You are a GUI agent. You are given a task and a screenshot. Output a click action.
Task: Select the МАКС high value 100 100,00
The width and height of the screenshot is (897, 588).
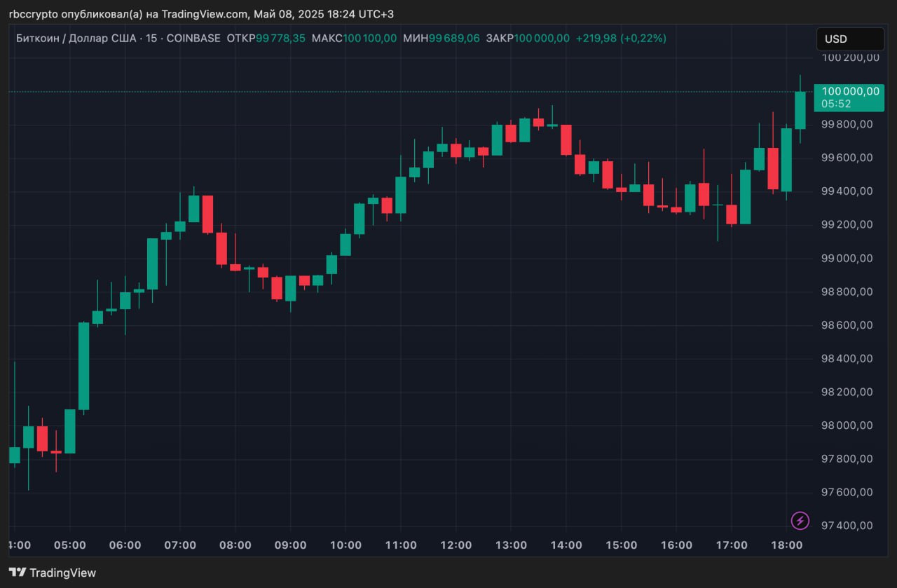coord(369,39)
